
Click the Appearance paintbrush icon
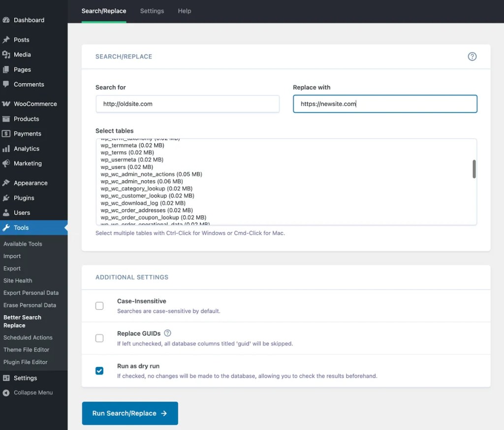pyautogui.click(x=6, y=183)
